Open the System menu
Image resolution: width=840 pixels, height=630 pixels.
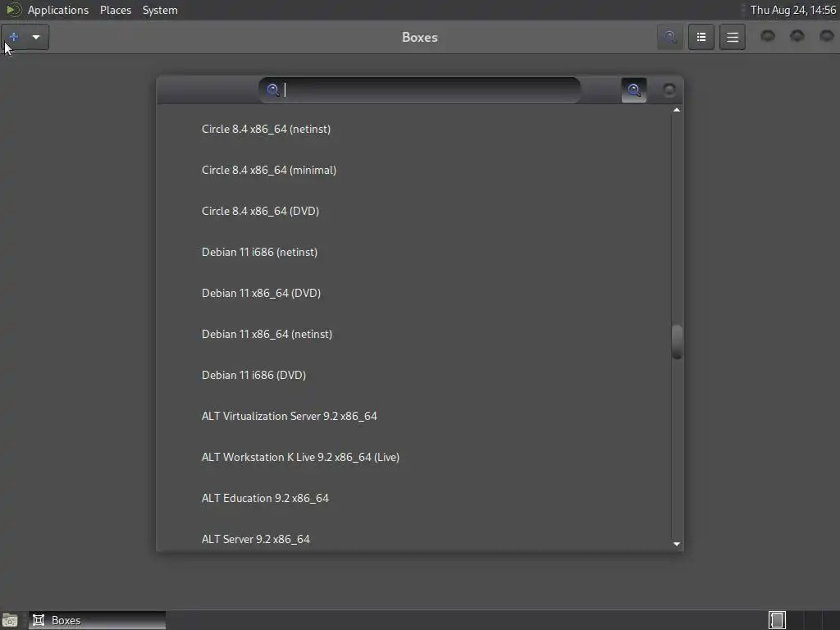pos(160,10)
